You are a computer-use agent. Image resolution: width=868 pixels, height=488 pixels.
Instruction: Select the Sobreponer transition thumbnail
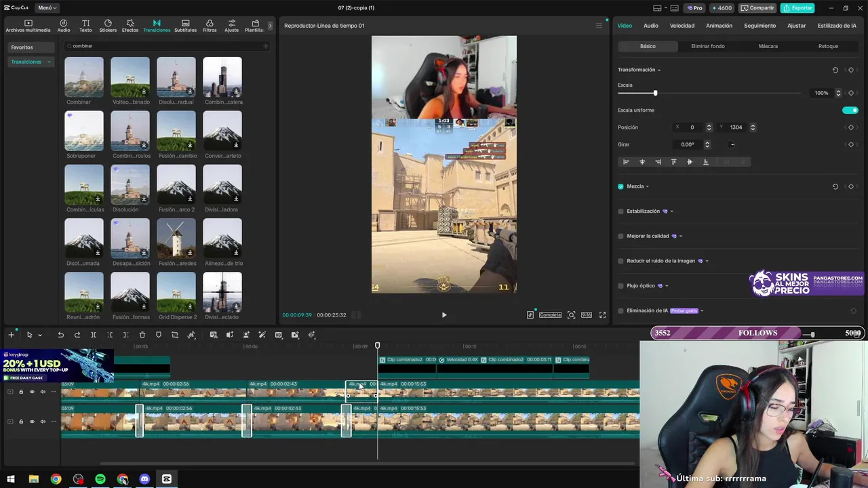point(84,131)
